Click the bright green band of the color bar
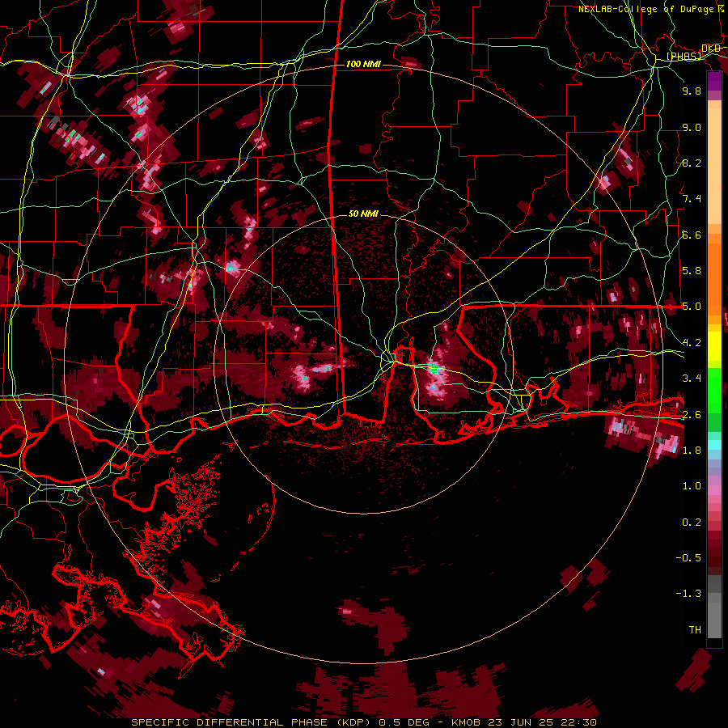Screen dimensions: 728x728 pyautogui.click(x=714, y=390)
